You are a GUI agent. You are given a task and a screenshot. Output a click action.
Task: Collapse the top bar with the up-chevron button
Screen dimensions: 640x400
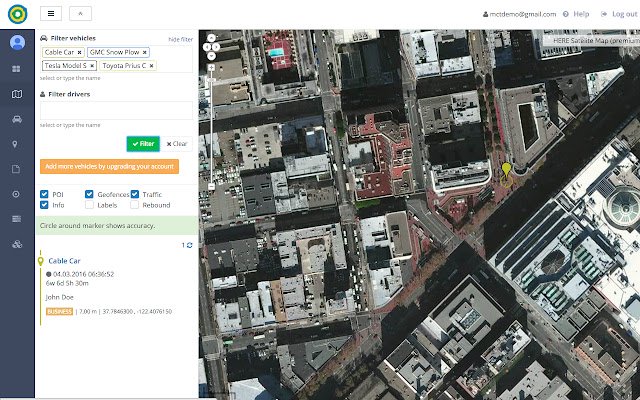pos(80,13)
